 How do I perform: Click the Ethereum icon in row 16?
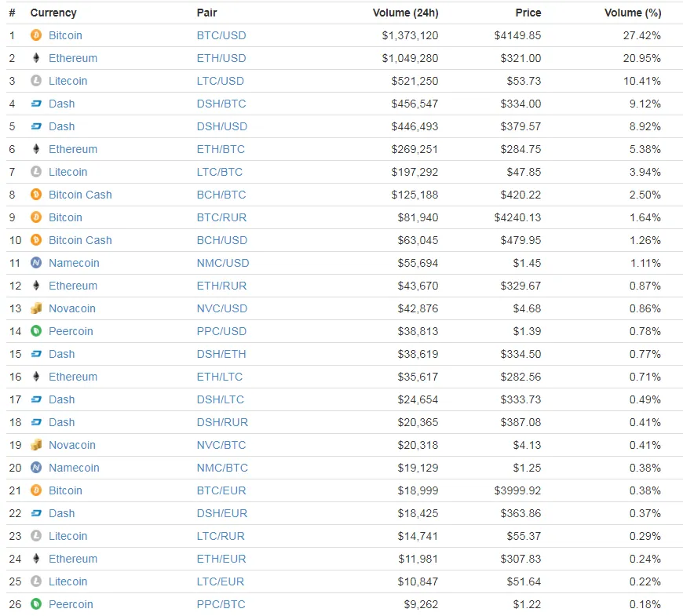(36, 377)
